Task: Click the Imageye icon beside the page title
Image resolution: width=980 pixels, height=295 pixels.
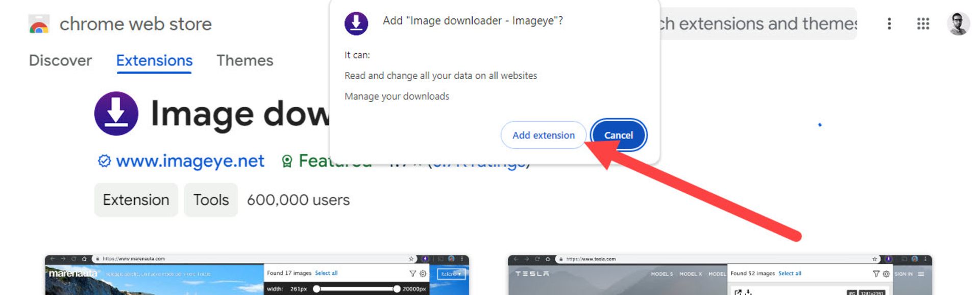Action: pyautogui.click(x=116, y=114)
